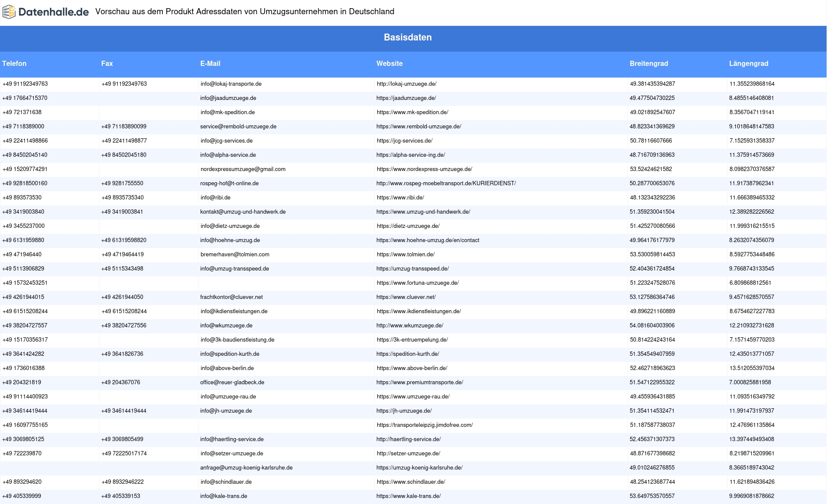
Task: Select phone number +49 3455237000
Action: click(x=23, y=226)
